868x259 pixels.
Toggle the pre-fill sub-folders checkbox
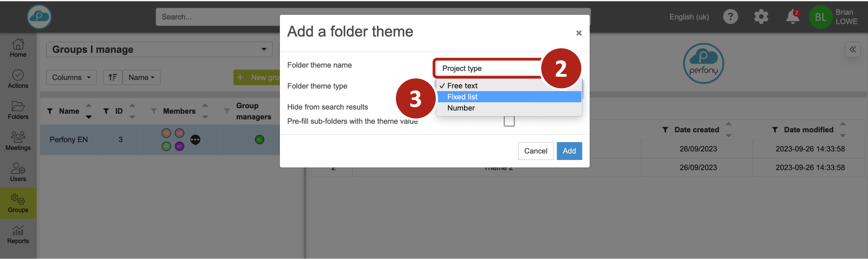[509, 121]
